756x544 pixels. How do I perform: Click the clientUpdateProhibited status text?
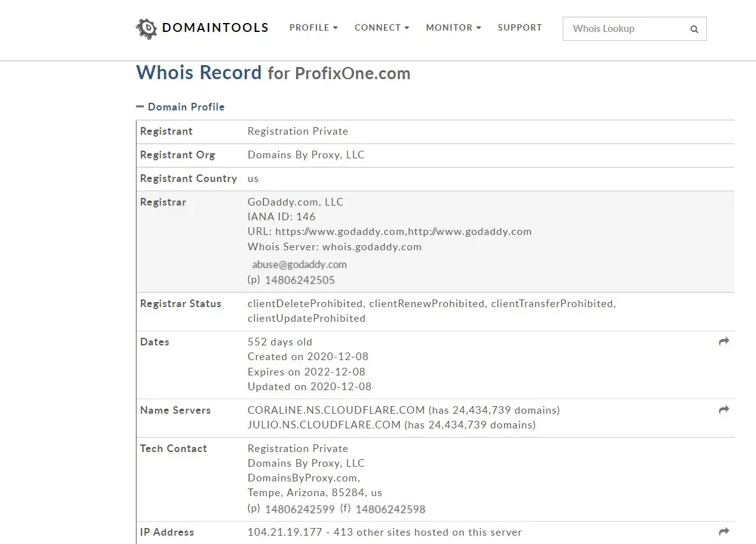click(306, 319)
